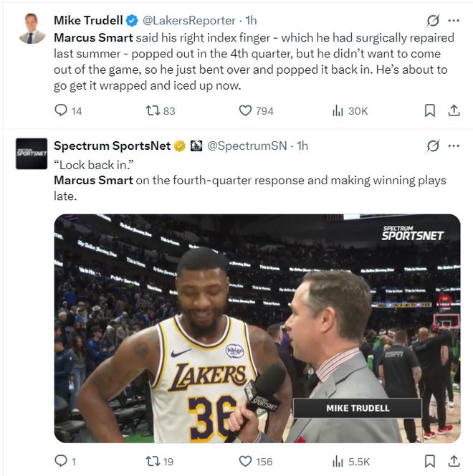Open more options on Spectrum SportsNet's tweet
Image resolution: width=473 pixels, height=476 pixels.
(x=454, y=146)
